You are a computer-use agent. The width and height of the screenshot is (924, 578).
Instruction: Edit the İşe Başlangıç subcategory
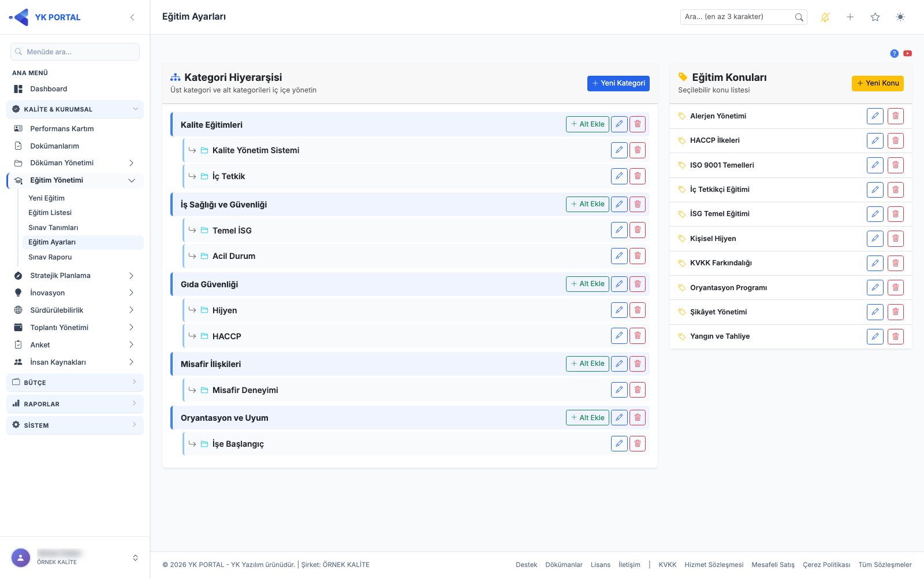click(619, 444)
